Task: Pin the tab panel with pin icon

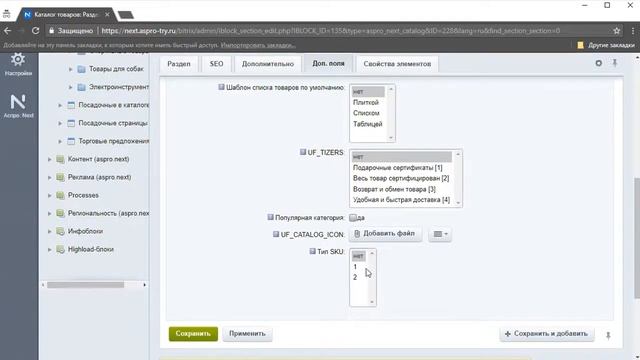Action: [615, 63]
